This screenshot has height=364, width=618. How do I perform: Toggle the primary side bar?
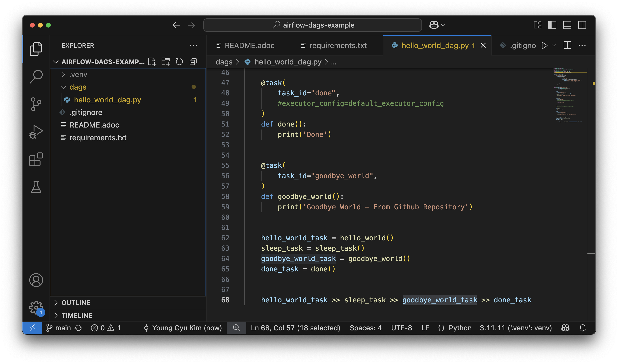552,25
